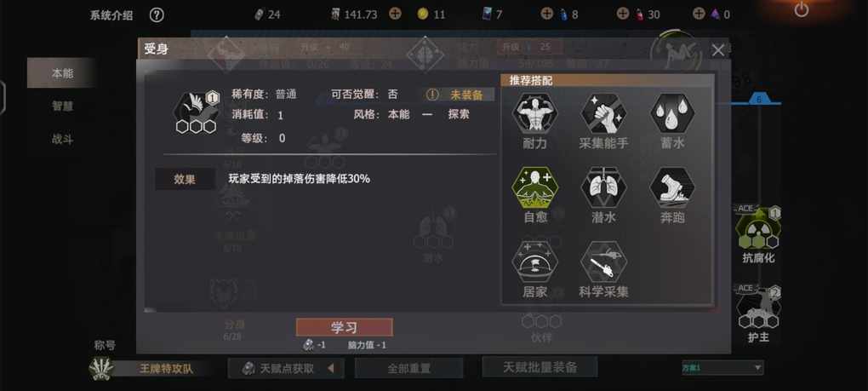Screen dimensions: 868x391
Task: Select the 蓄水 water storage icon
Action: click(672, 113)
